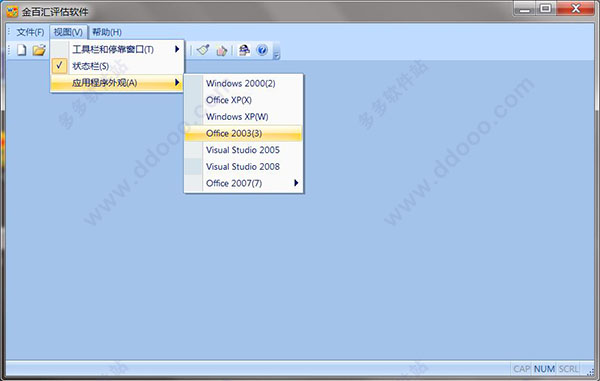Click the person-figure toolbar icon
The image size is (600, 381).
[x=244, y=50]
